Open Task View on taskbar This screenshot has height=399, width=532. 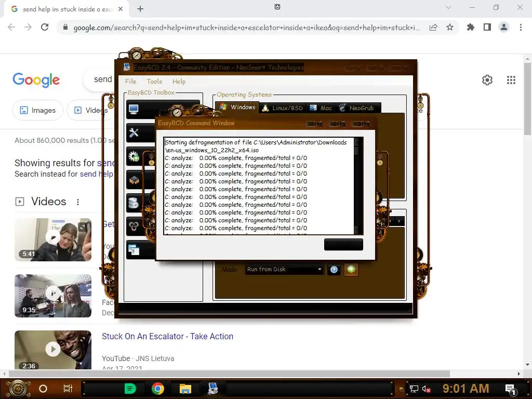[68, 389]
